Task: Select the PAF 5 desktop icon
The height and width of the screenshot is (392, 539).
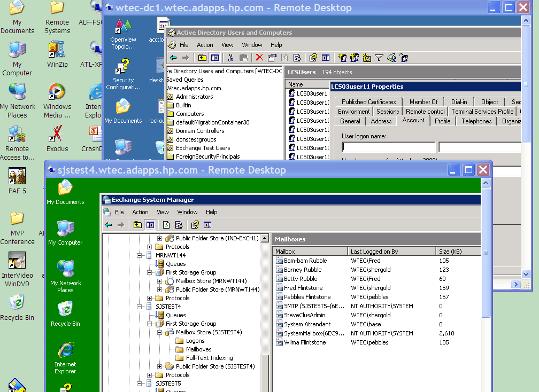Action: point(17,181)
